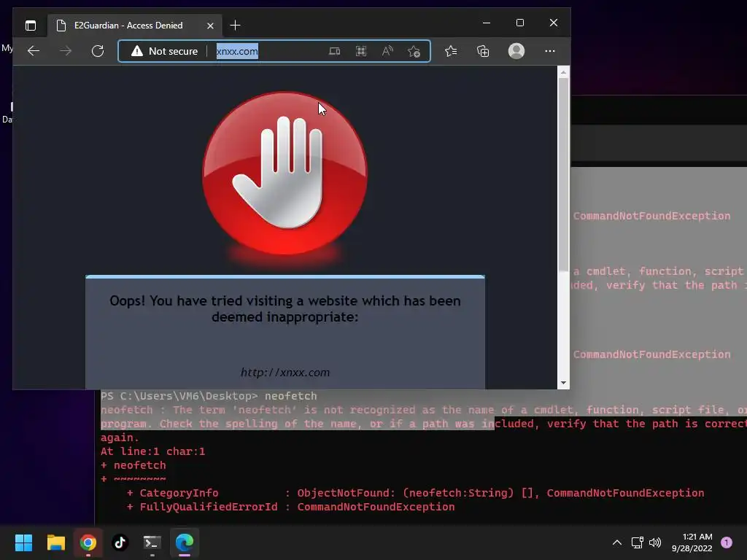Click the page scrollbar up arrow
Viewport: 747px width, 560px height.
tap(563, 72)
